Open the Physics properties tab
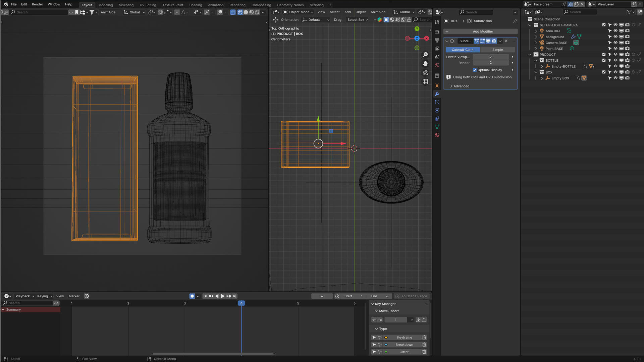 pyautogui.click(x=437, y=110)
